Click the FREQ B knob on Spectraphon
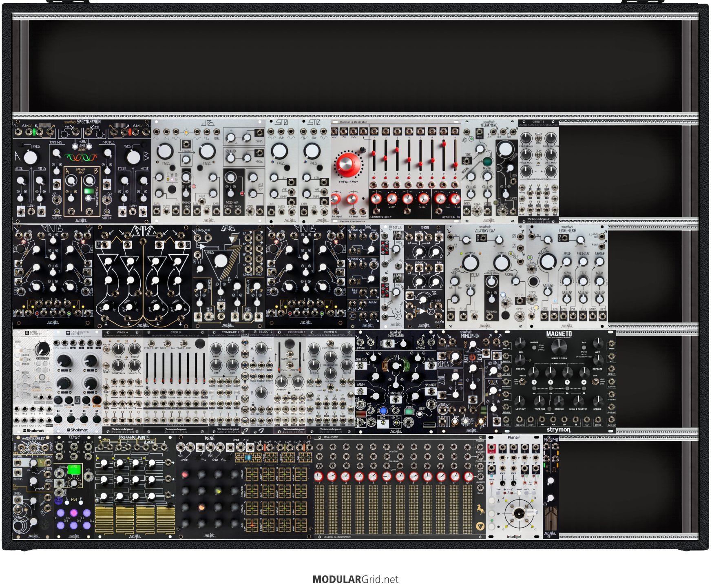Viewport: 712px width, 588px height. (133, 157)
